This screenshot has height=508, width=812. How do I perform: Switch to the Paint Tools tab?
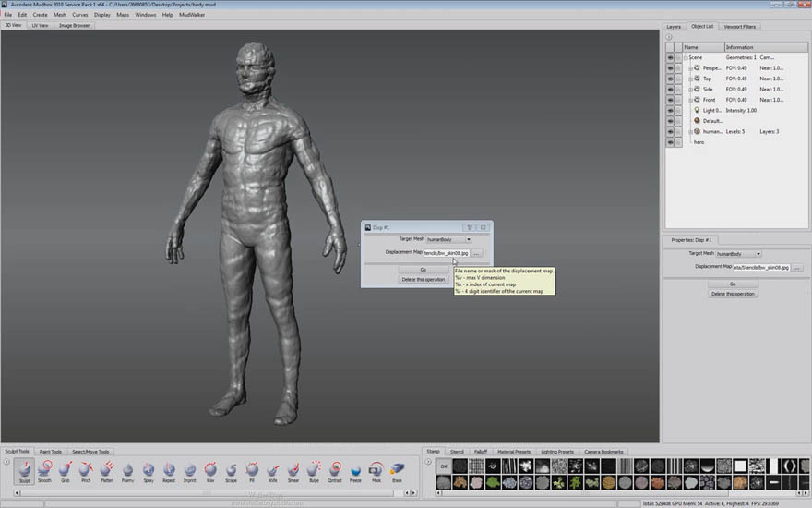[50, 452]
